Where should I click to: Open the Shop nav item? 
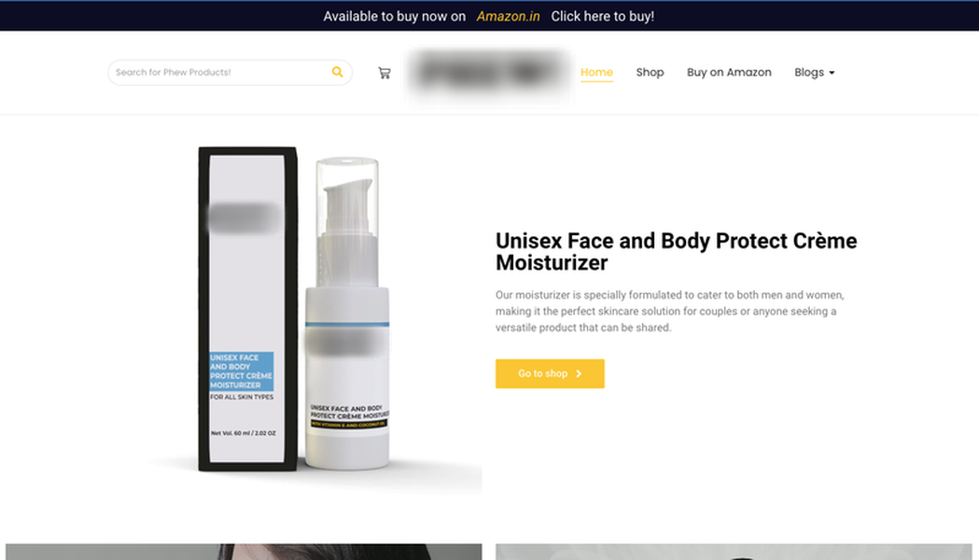(x=650, y=73)
